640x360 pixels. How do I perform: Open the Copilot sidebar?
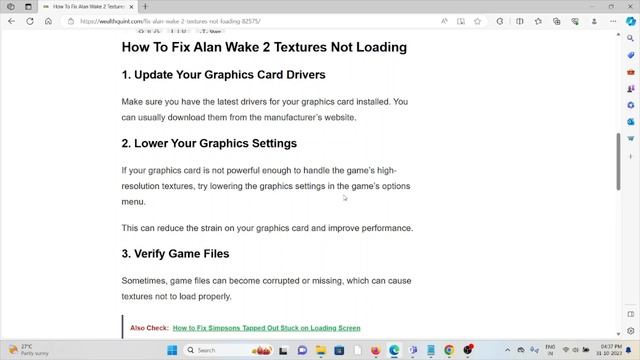pos(631,21)
